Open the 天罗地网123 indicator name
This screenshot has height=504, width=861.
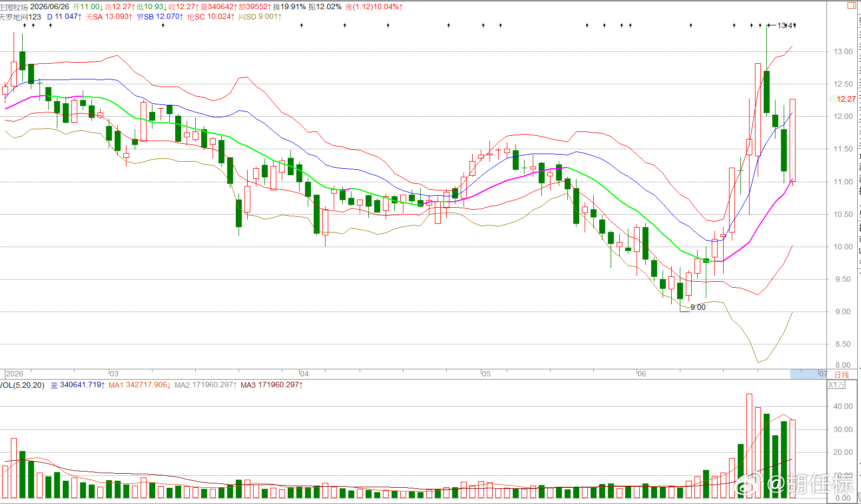point(21,17)
